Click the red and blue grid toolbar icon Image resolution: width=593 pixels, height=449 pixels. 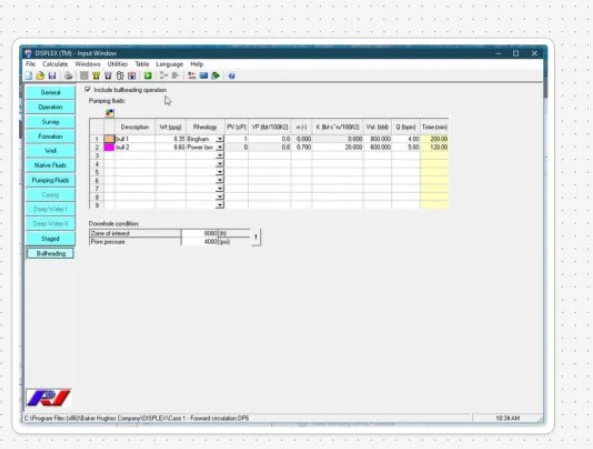[x=132, y=76]
